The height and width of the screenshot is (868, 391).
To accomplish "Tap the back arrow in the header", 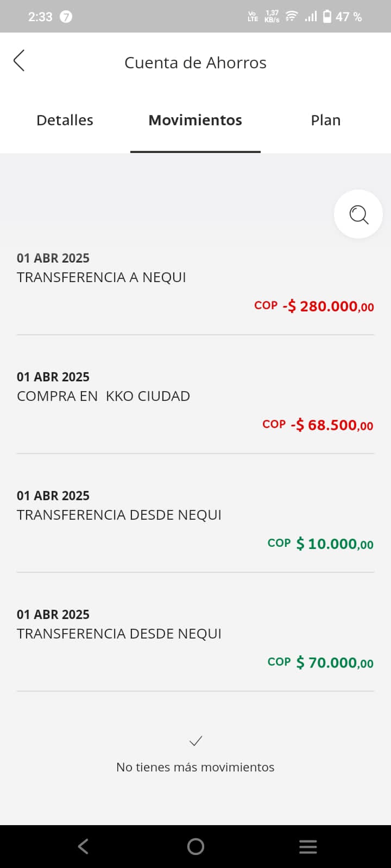I will tap(20, 61).
